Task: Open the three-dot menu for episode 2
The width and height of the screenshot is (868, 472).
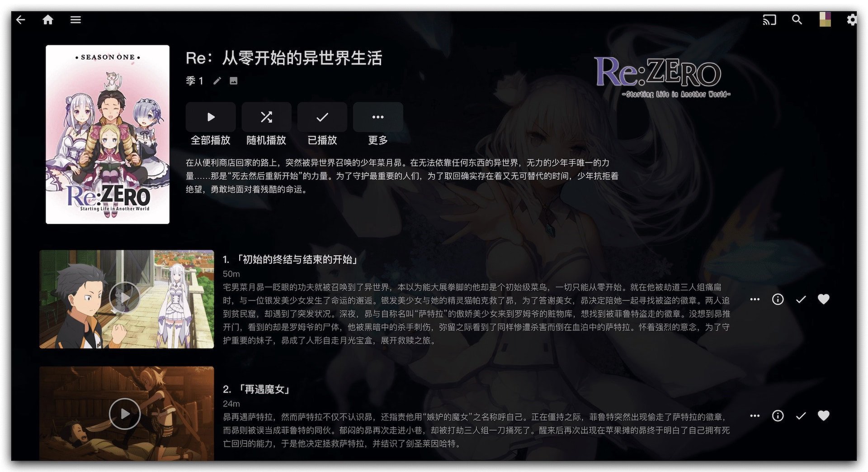Action: (x=755, y=415)
